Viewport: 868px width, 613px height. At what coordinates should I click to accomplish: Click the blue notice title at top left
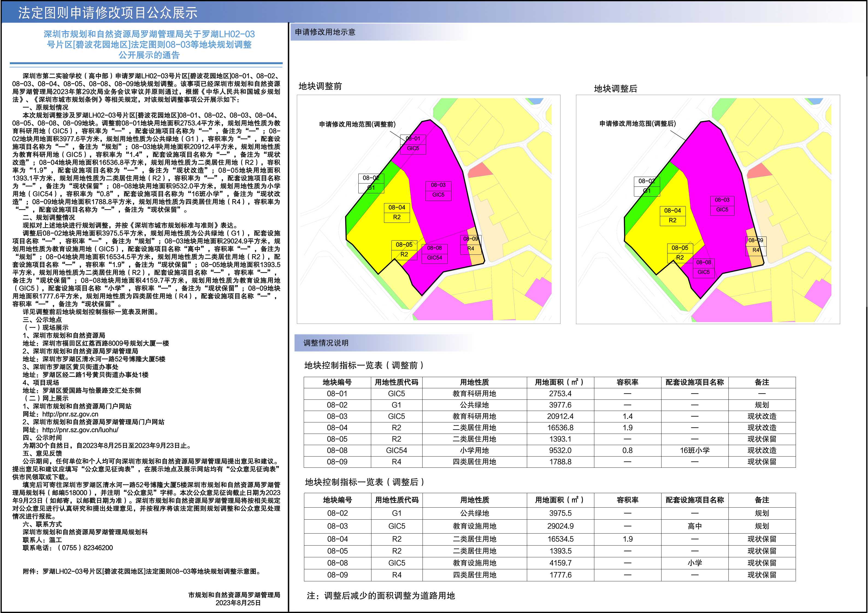click(149, 44)
